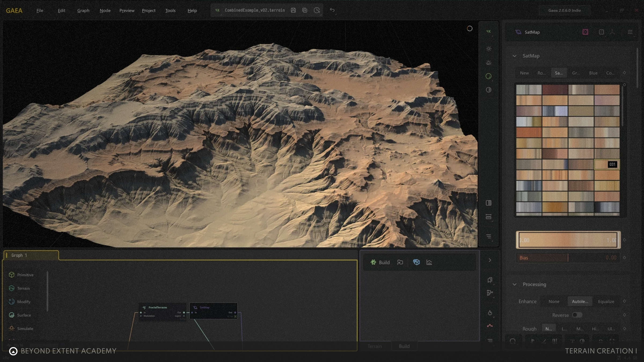Click the undo arrow icon

[332, 10]
